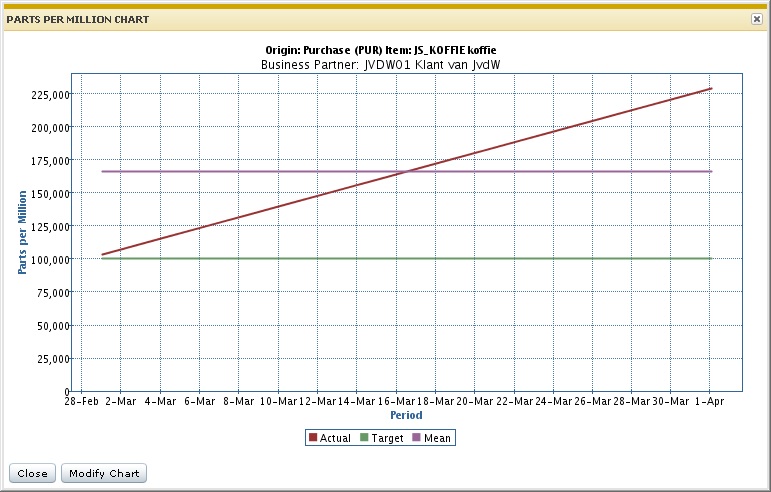This screenshot has width=771, height=492.
Task: Click the green Target legend swatch
Action: 365,438
